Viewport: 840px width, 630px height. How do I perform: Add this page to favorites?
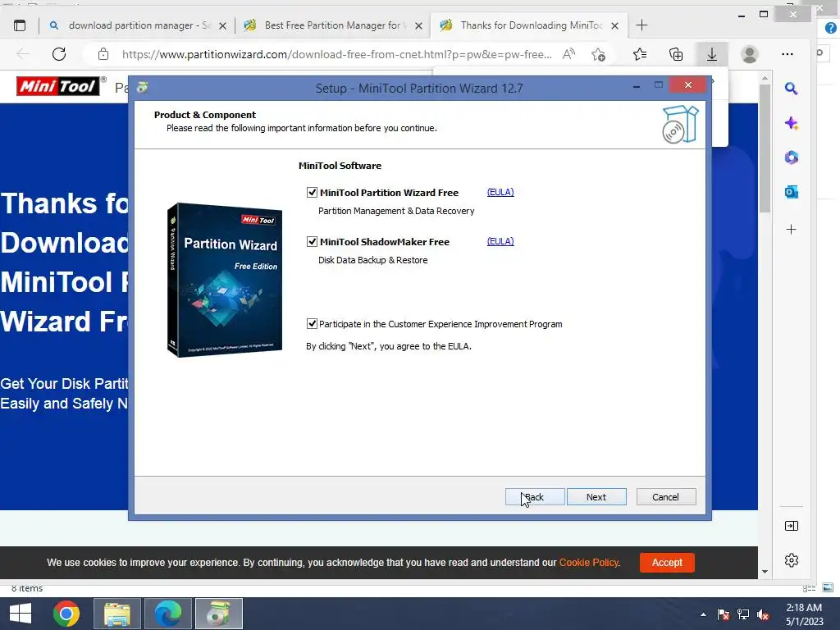pos(598,54)
